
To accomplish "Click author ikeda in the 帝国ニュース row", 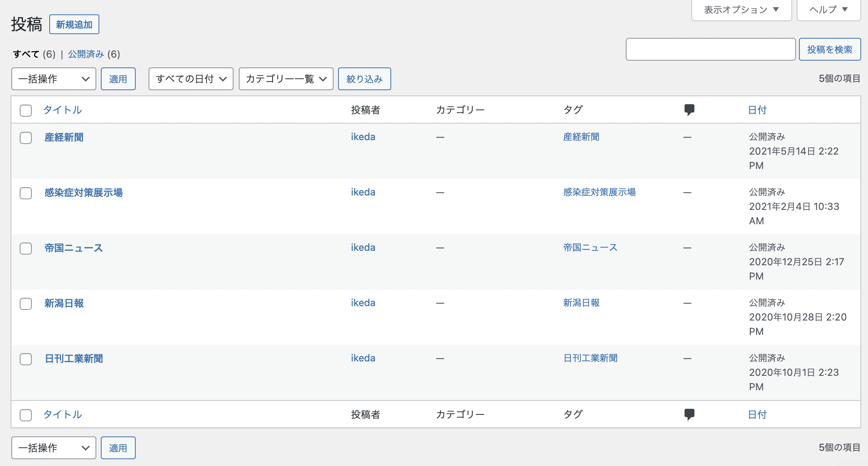I will coord(363,247).
